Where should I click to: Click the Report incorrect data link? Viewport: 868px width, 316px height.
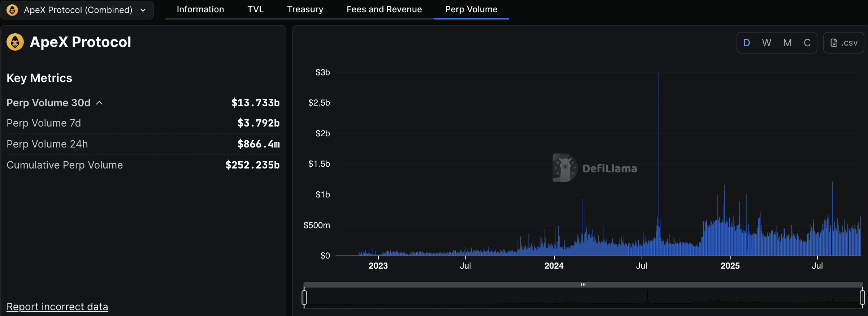pyautogui.click(x=57, y=307)
